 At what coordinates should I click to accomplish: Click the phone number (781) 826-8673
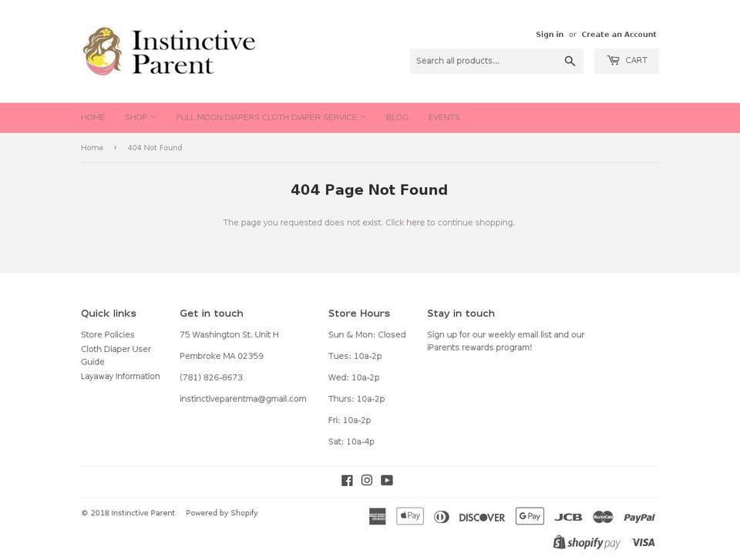click(211, 377)
